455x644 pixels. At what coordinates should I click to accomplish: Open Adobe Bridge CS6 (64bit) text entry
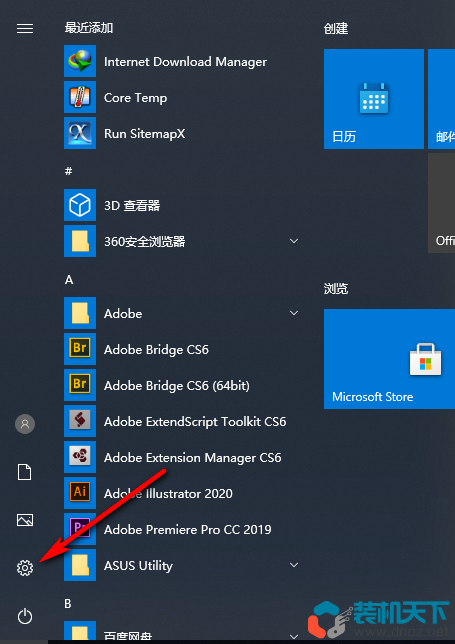[x=177, y=386]
